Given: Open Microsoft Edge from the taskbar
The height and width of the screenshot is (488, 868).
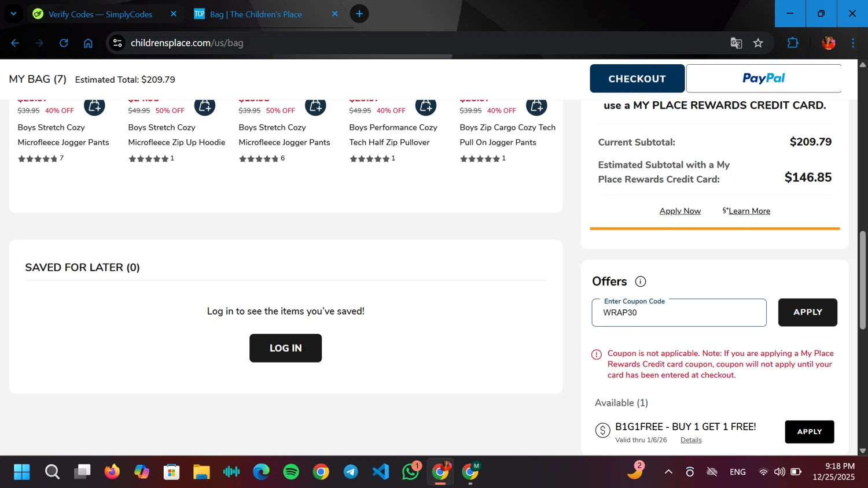Looking at the screenshot, I should 261,472.
